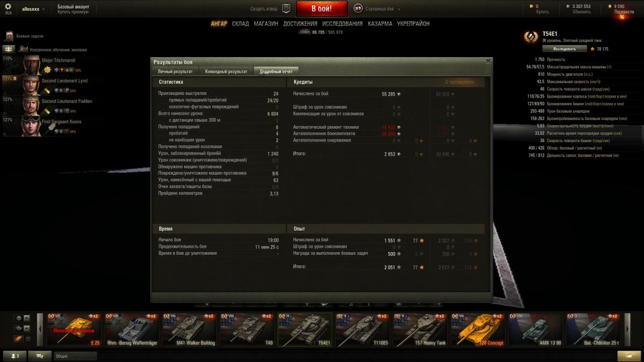This screenshot has height=362, width=644.
Task: Move tank carousel left with arrow
Action: point(40,330)
